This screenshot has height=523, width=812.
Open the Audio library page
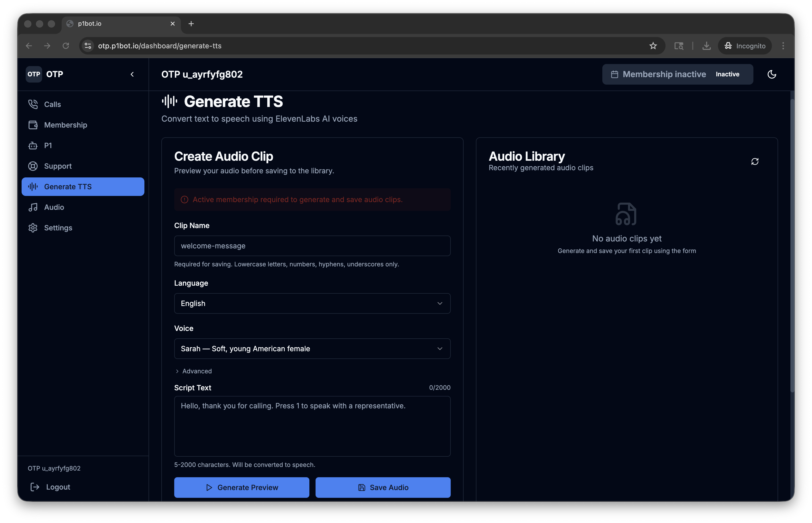click(x=54, y=207)
